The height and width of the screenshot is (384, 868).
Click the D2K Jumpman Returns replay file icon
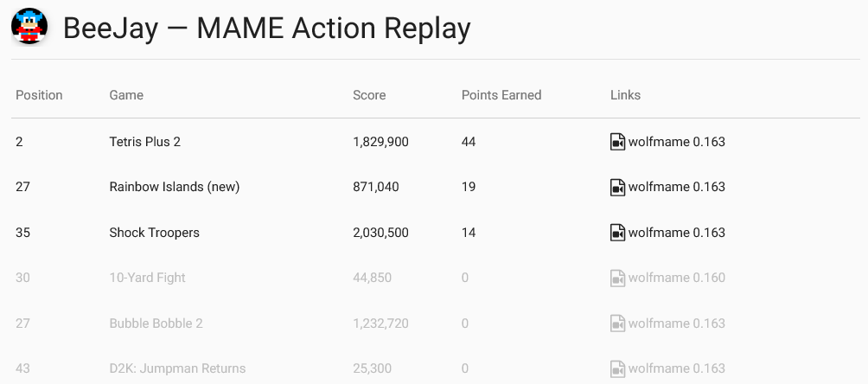pos(617,368)
